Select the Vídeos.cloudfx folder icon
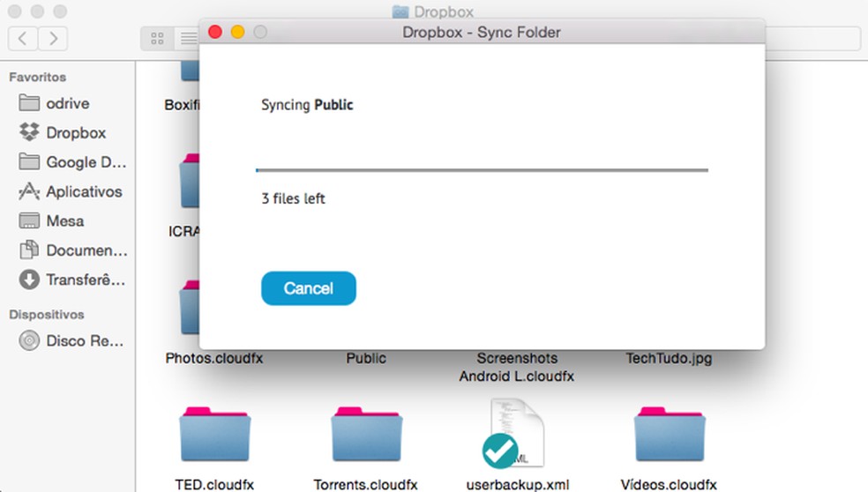This screenshot has width=868, height=492. tap(670, 435)
